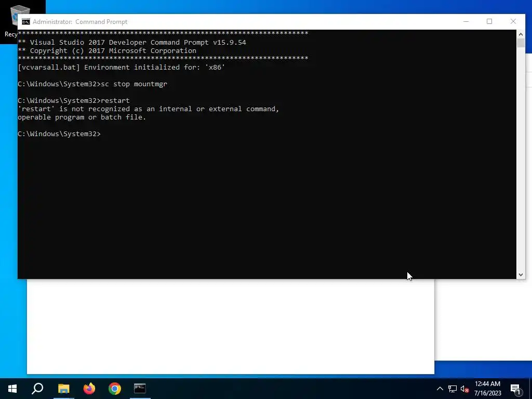Click the last empty C:\Windows\System32> prompt

(59, 134)
